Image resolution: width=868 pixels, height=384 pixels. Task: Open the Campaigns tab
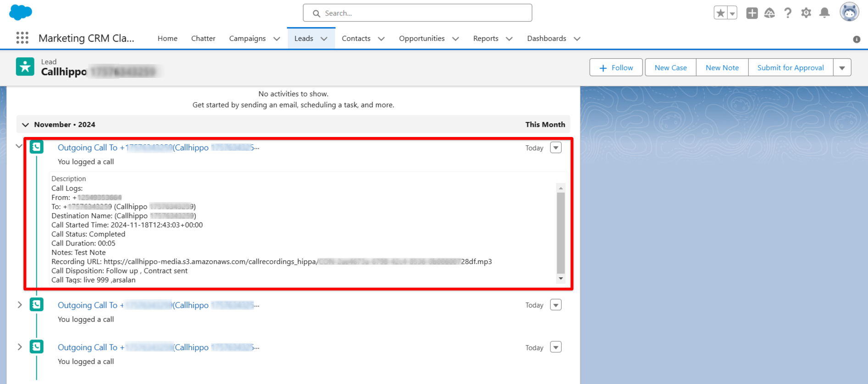247,38
